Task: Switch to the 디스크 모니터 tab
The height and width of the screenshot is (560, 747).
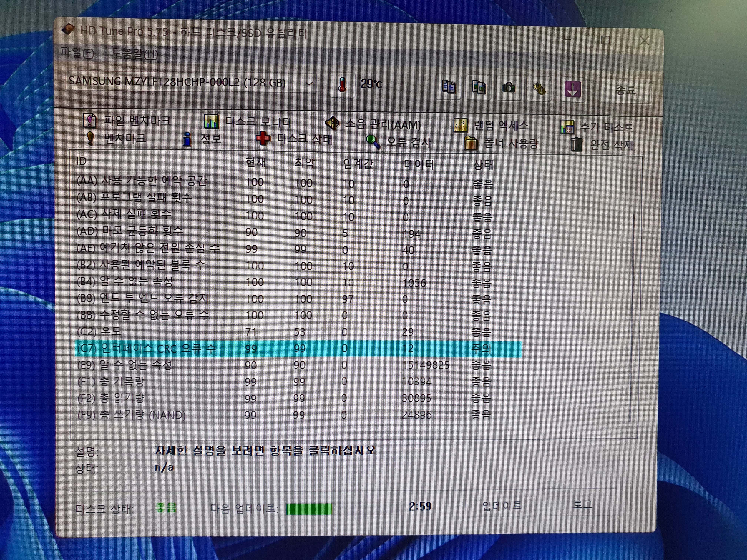Action: (x=248, y=122)
